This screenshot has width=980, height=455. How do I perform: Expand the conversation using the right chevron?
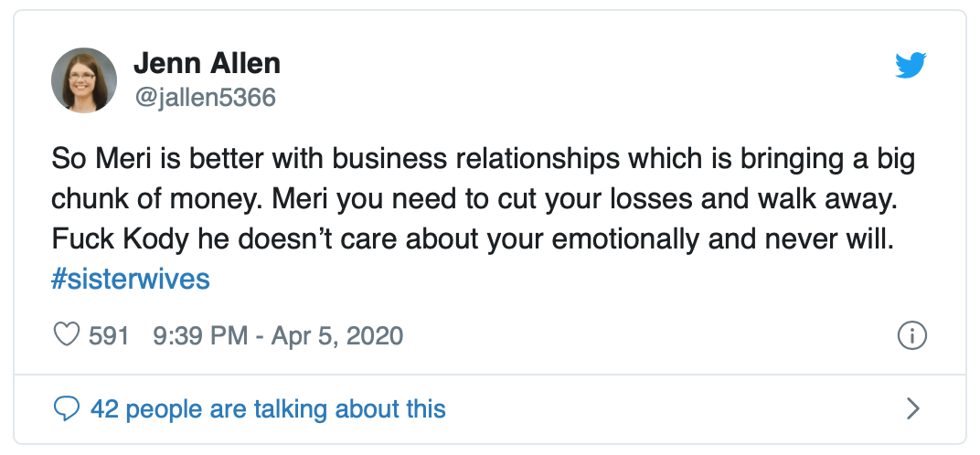coord(911,407)
